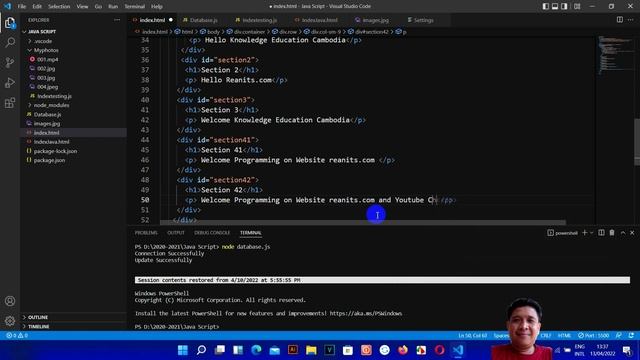Toggle secondary side bar layout button

564,6
